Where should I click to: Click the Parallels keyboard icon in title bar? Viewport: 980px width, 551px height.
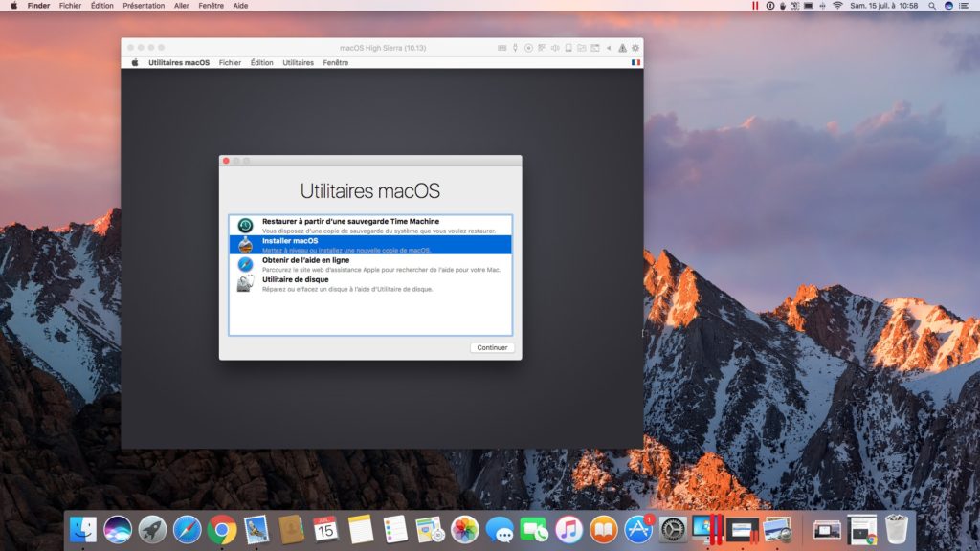tap(501, 48)
